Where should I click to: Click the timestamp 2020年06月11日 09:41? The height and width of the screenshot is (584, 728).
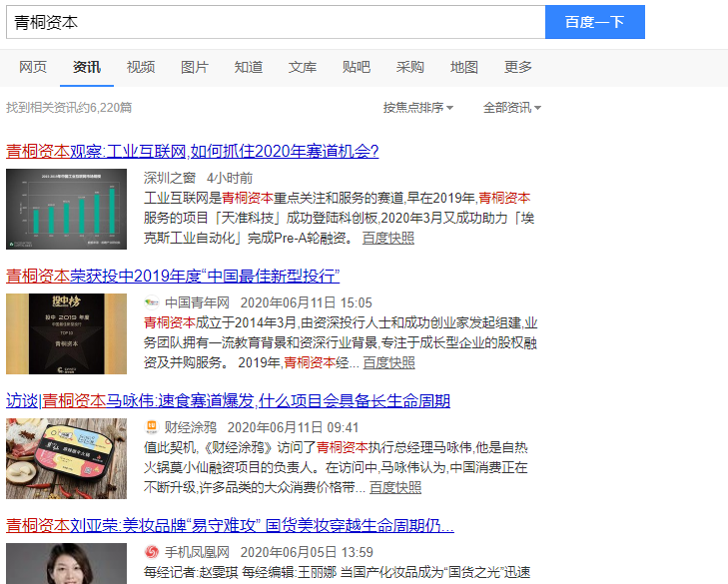coord(293,427)
